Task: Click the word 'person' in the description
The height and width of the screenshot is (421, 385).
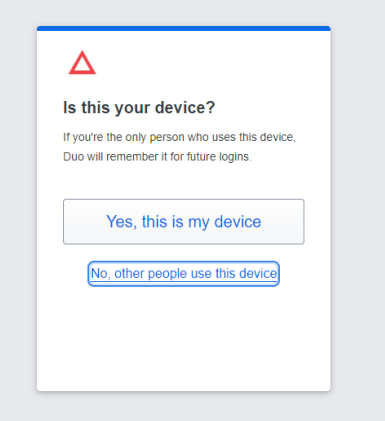Action: [167, 137]
